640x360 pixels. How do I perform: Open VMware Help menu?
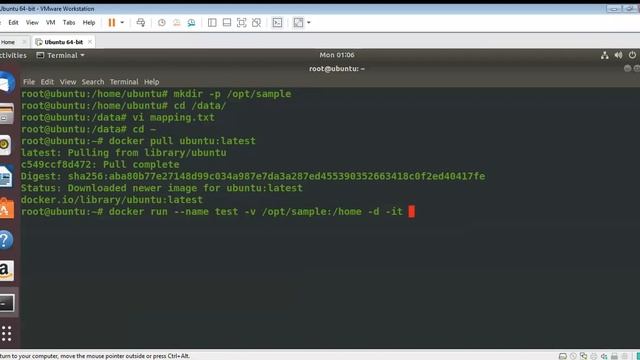89,23
